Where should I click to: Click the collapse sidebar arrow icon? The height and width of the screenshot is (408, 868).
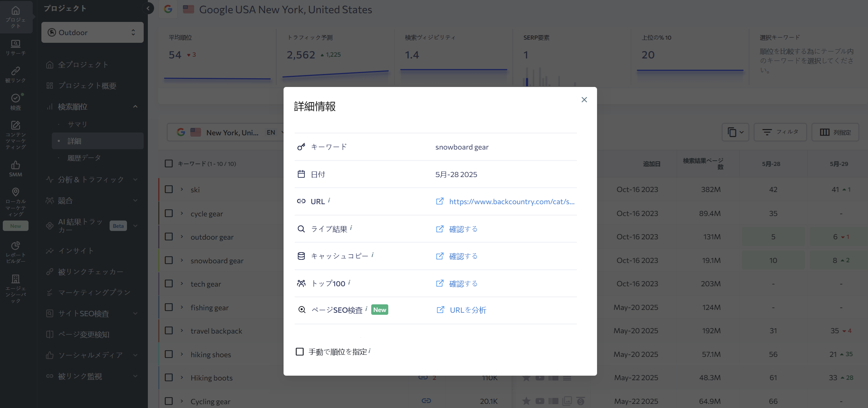click(148, 8)
